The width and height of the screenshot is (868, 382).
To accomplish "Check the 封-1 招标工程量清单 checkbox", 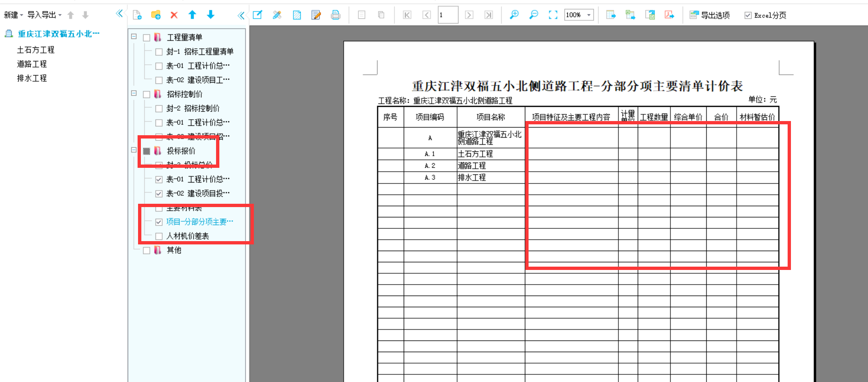I will (x=159, y=52).
